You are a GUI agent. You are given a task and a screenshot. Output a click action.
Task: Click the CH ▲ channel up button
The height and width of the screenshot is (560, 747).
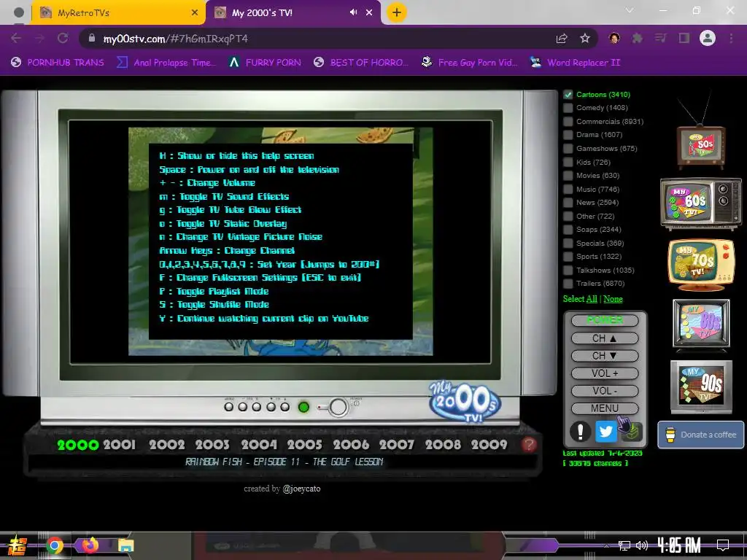pos(605,338)
